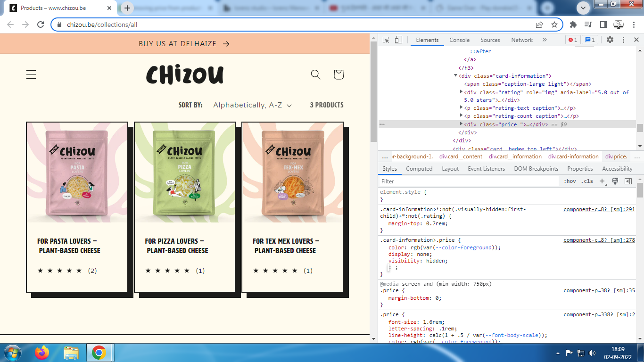Go back to previous page
The height and width of the screenshot is (362, 644).
tap(10, 25)
